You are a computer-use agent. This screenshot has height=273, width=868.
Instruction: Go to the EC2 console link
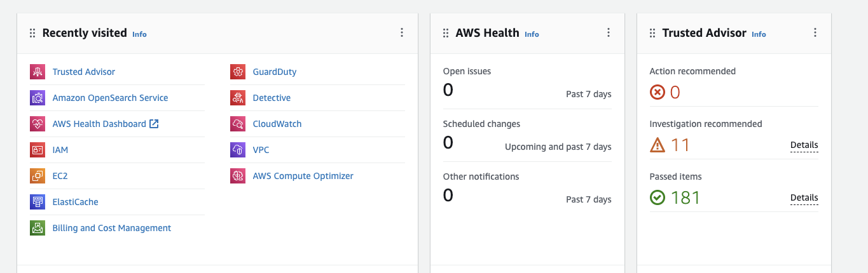[x=60, y=176]
